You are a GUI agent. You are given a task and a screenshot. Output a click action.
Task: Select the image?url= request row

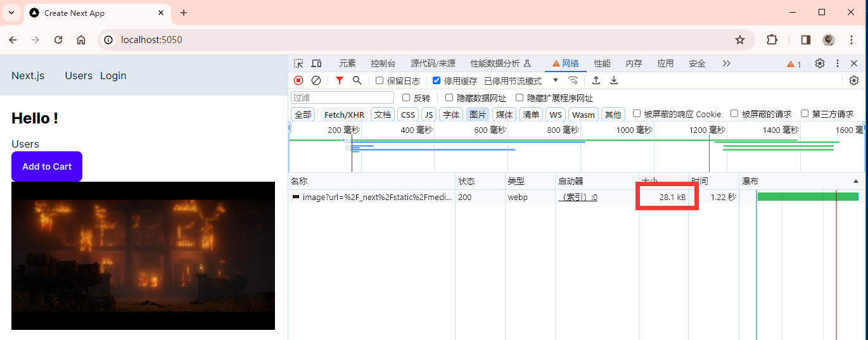tap(575, 197)
